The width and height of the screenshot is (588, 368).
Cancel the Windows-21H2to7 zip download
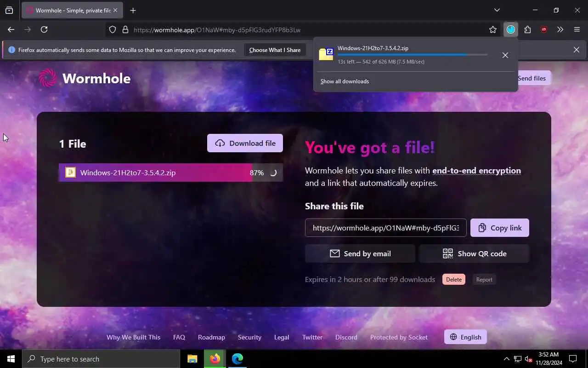pos(505,55)
